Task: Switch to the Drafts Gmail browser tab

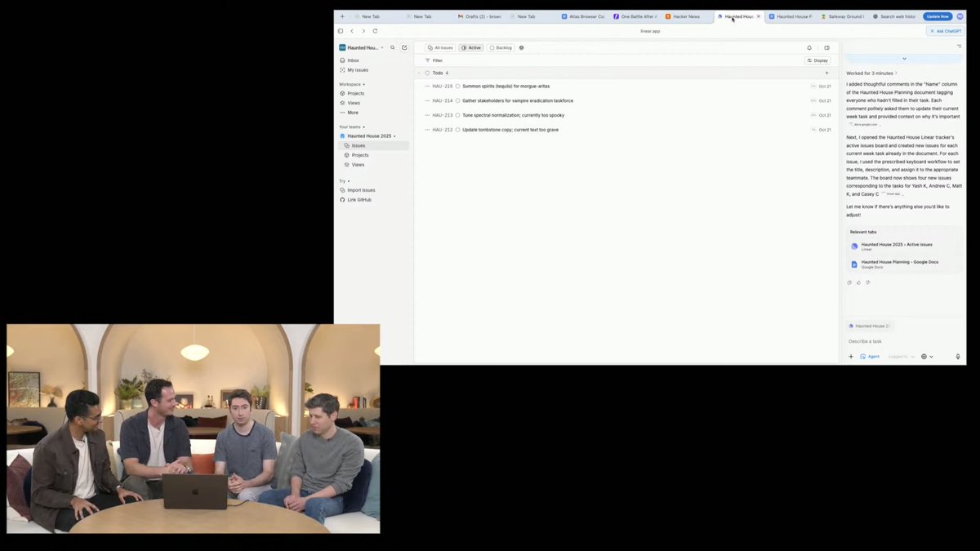Action: (x=479, y=16)
